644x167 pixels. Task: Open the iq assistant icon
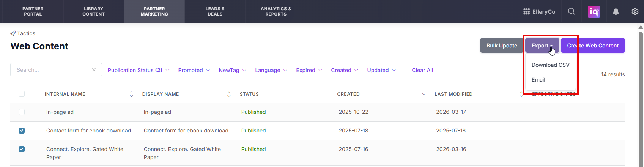click(594, 12)
